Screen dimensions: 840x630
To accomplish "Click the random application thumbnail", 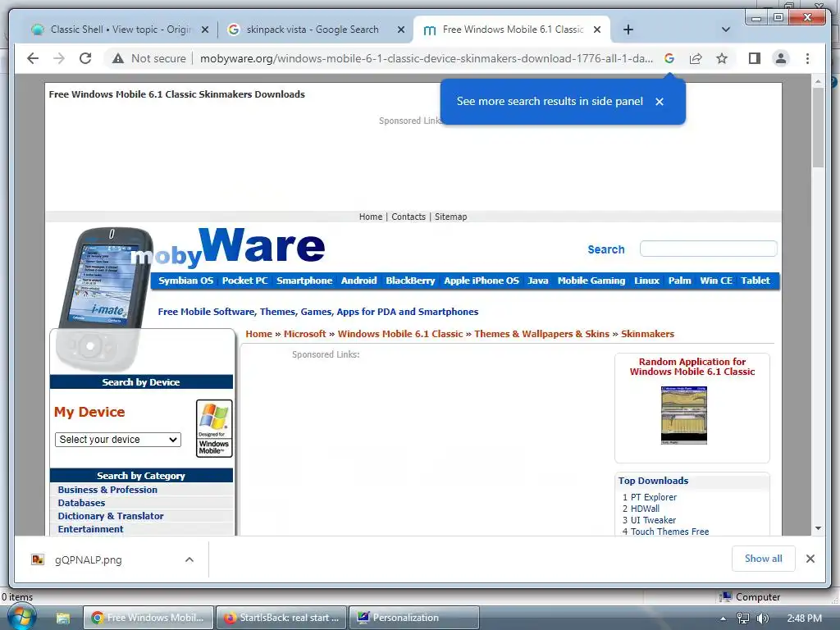I will pyautogui.click(x=684, y=415).
